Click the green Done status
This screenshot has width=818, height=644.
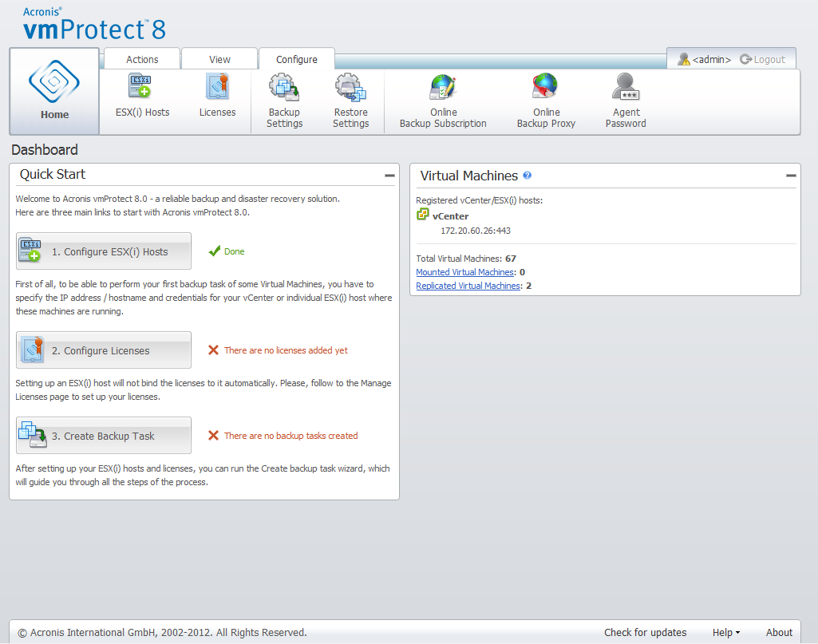pyautogui.click(x=227, y=251)
